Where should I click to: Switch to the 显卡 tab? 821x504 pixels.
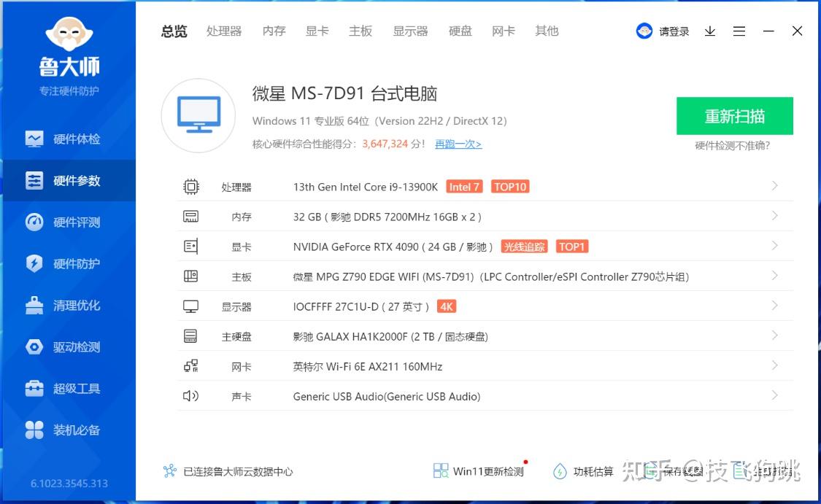click(317, 31)
